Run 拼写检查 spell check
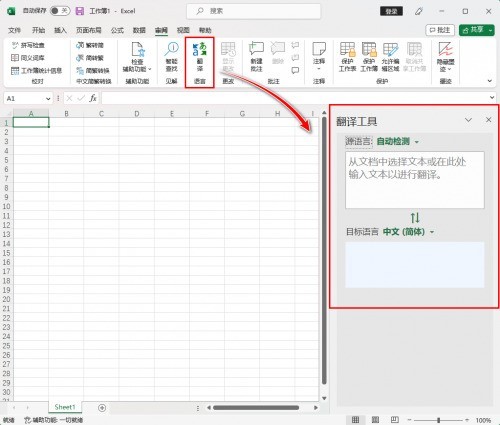 (x=28, y=45)
